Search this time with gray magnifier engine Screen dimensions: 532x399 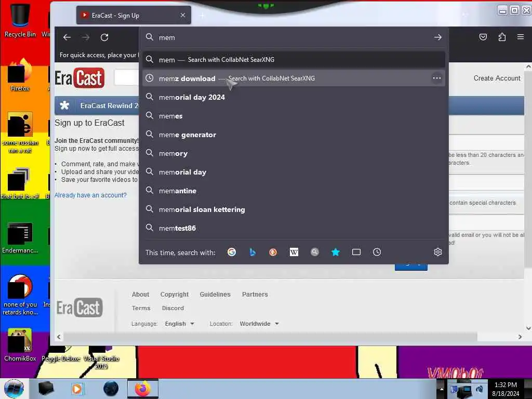click(314, 252)
